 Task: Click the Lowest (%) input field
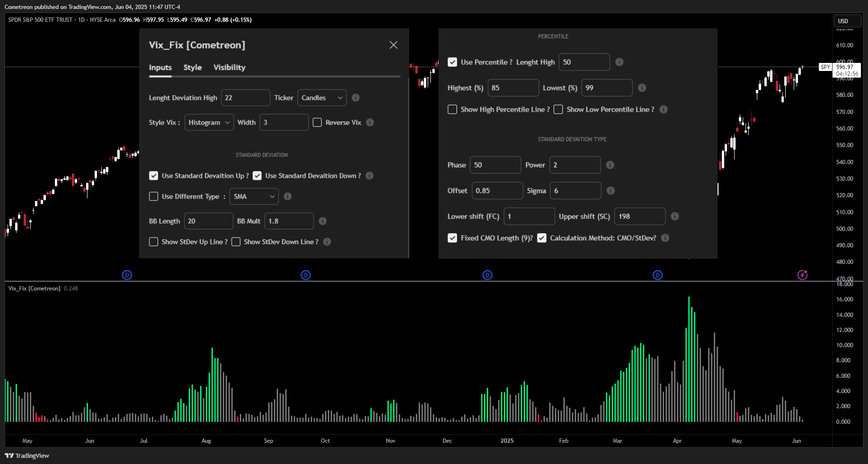coord(607,88)
